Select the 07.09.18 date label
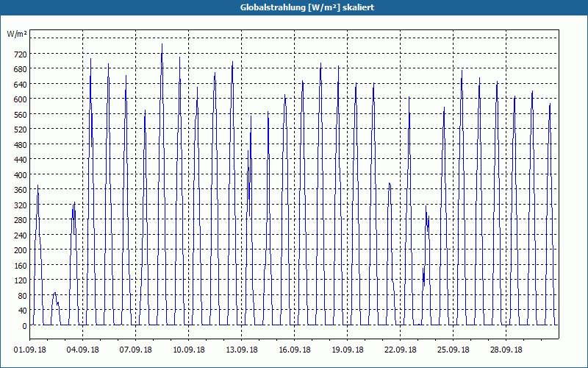Screen dimensions: 588x368 coord(135,350)
